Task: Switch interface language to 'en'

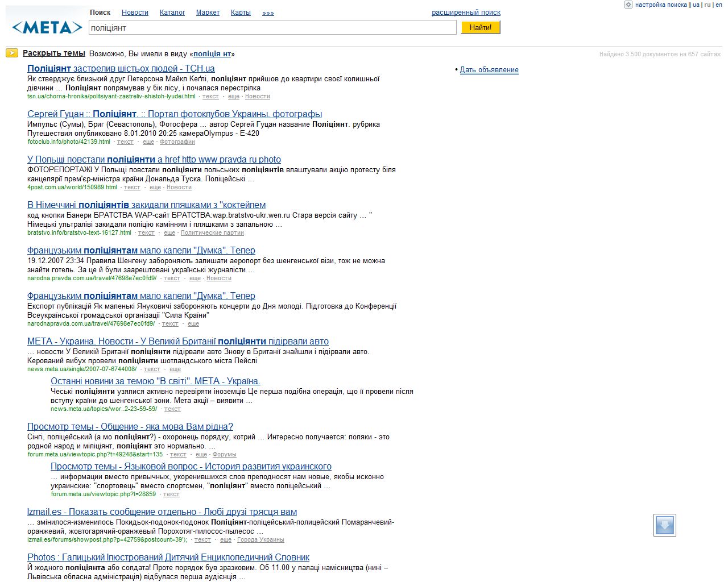Action: 718,5
